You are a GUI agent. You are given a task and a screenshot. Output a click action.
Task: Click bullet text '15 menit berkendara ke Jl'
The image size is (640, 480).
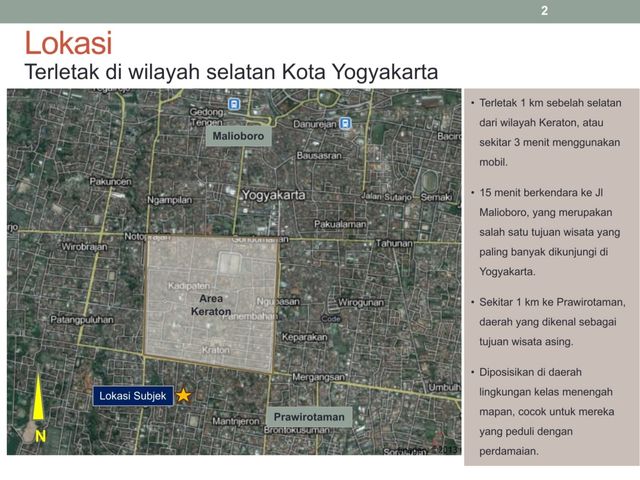tap(541, 193)
